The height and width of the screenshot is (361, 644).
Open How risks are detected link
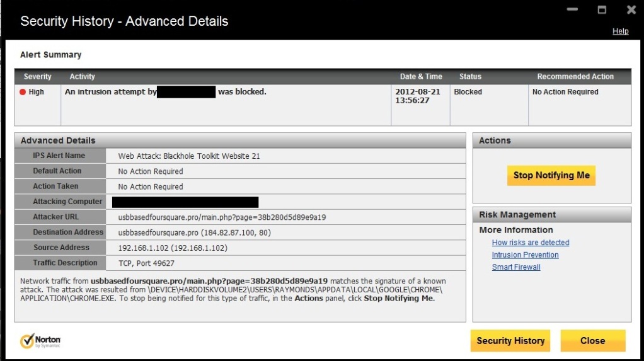[530, 243]
